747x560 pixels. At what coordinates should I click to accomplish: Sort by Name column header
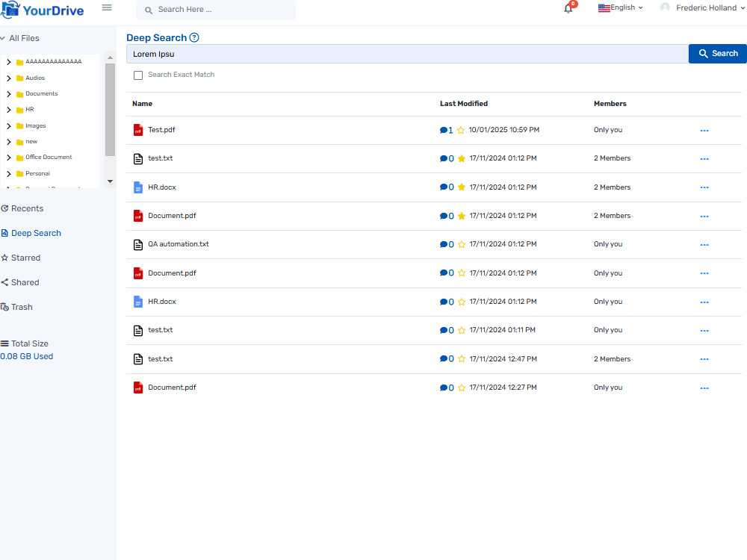click(x=142, y=104)
